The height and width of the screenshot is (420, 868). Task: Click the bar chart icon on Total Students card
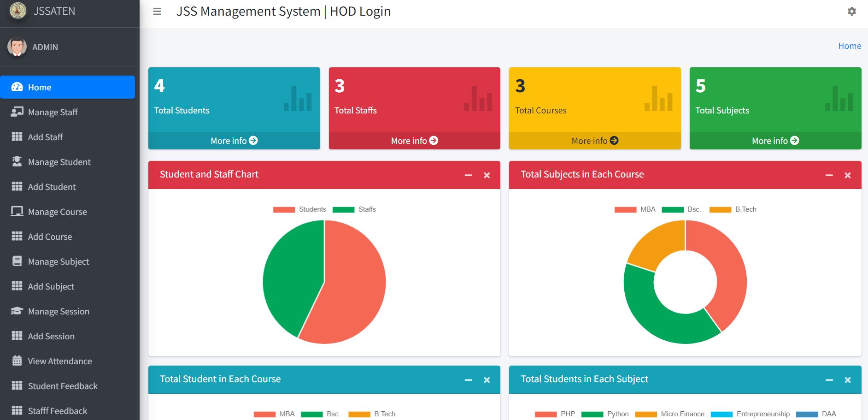pyautogui.click(x=298, y=98)
